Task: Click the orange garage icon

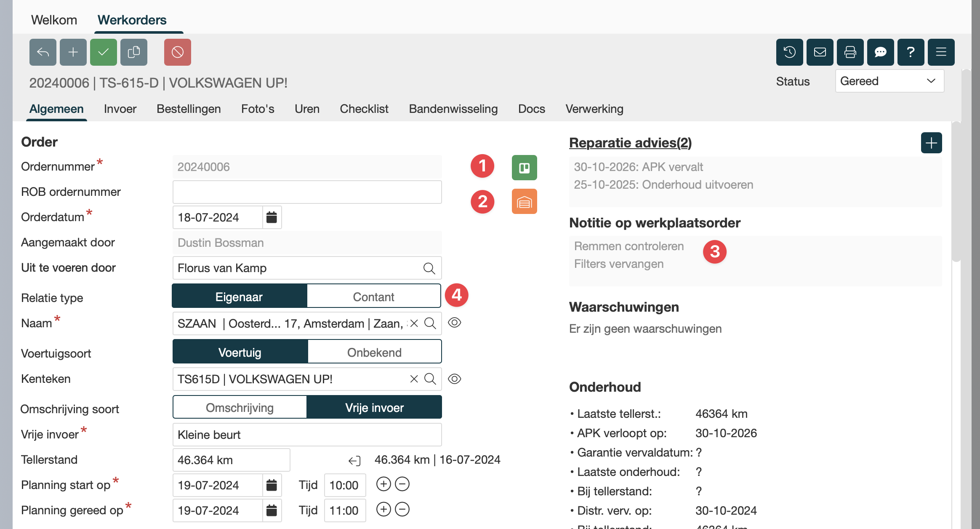Action: (524, 202)
